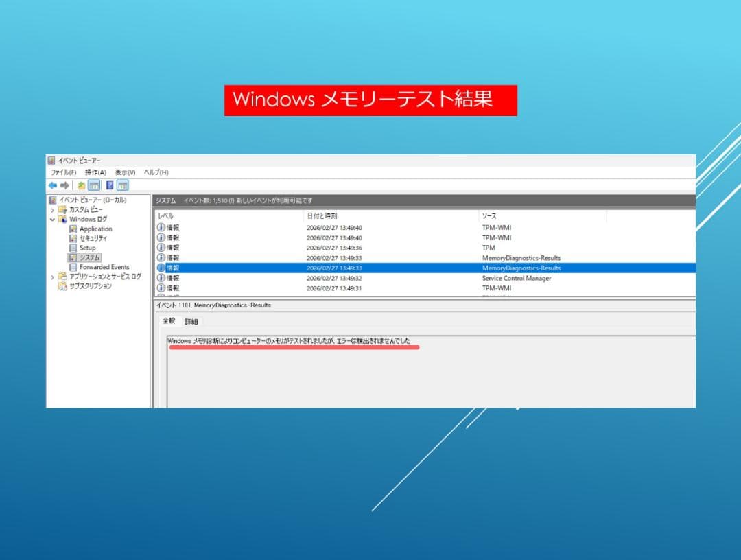Expand the カスタム ビュー tree node
This screenshot has height=560, width=741.
[52, 210]
